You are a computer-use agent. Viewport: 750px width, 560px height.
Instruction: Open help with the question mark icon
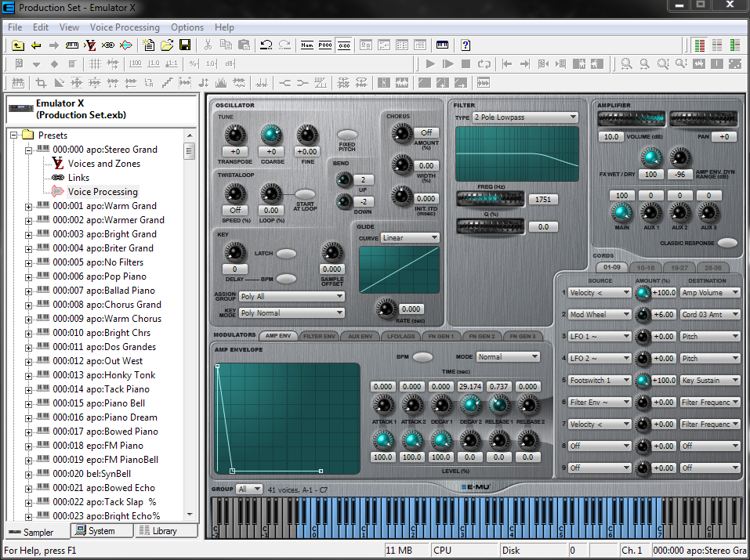(x=466, y=45)
